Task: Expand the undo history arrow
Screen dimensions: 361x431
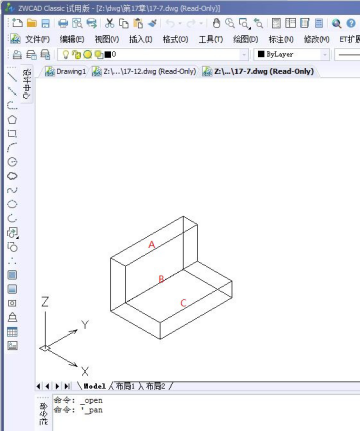Action: pyautogui.click(x=180, y=23)
